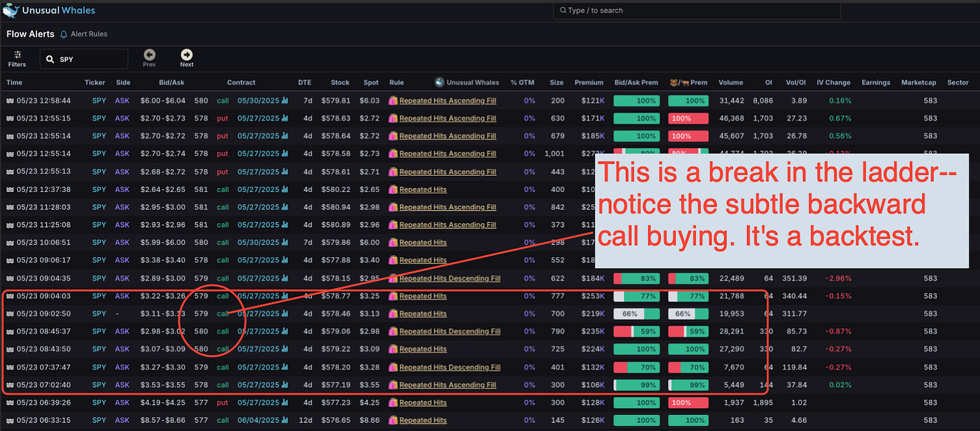Image resolution: width=980 pixels, height=431 pixels.
Task: Open chart icon in 12:37:38 row
Action: [x=285, y=189]
